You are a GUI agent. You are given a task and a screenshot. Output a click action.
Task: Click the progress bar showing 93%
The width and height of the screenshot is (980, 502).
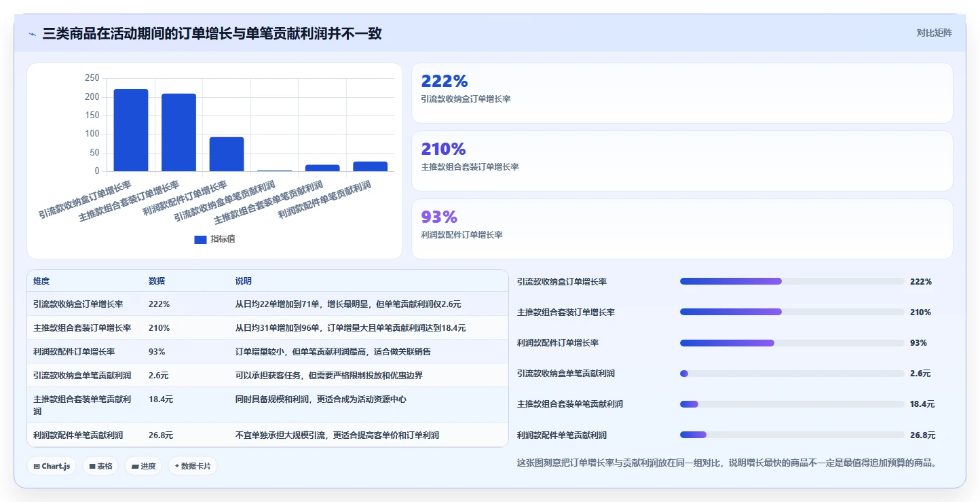(792, 343)
